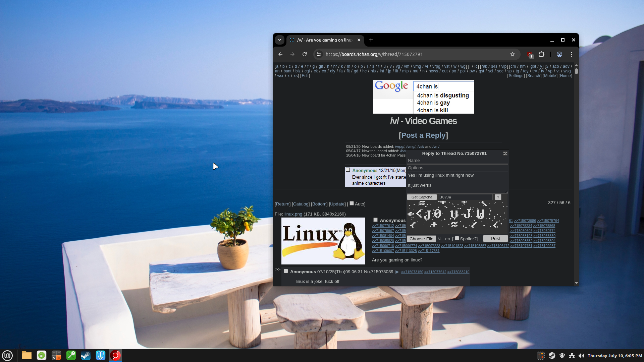The height and width of the screenshot is (362, 644).
Task: Toggle the Auto update checkbox
Action: pos(352,203)
